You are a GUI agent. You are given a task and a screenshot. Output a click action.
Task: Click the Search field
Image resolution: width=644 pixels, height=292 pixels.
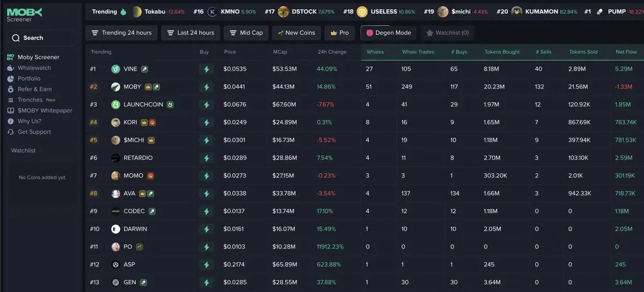pyautogui.click(x=42, y=38)
